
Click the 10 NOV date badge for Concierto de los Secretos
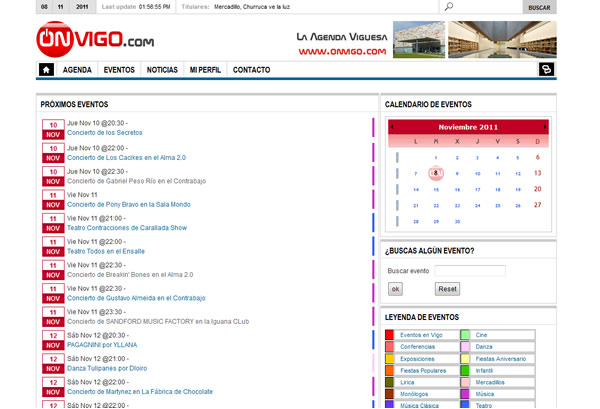click(x=53, y=129)
